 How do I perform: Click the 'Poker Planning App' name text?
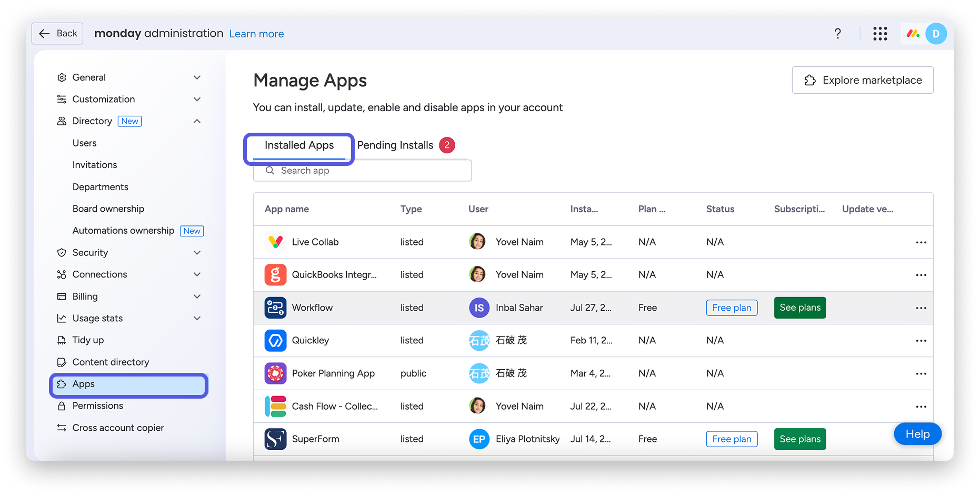333,373
